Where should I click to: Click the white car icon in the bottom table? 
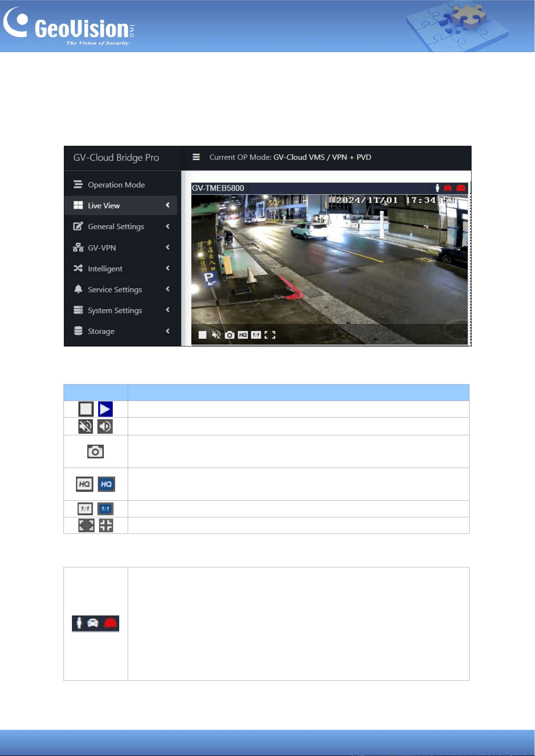coord(93,624)
